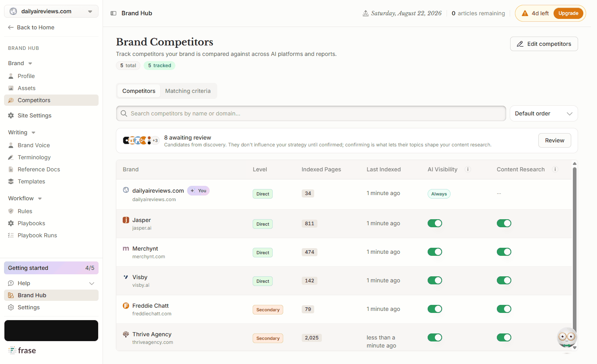Click the search magnifier icon

(124, 113)
